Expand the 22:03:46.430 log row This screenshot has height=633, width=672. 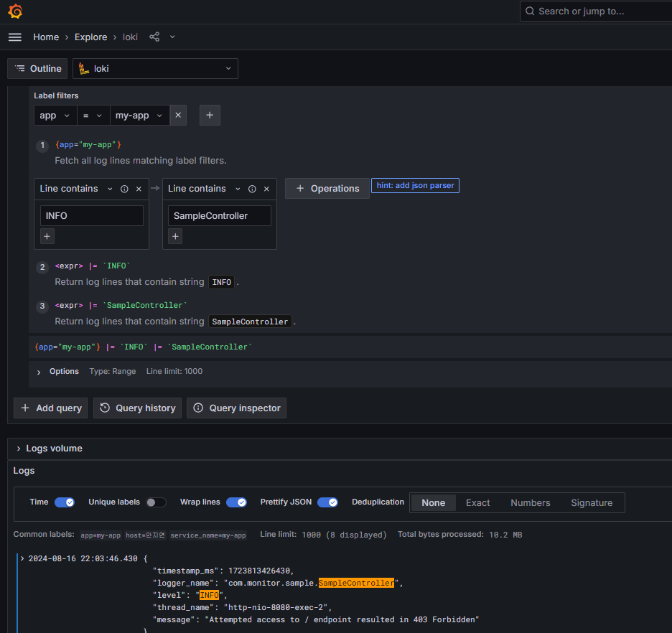click(22, 558)
